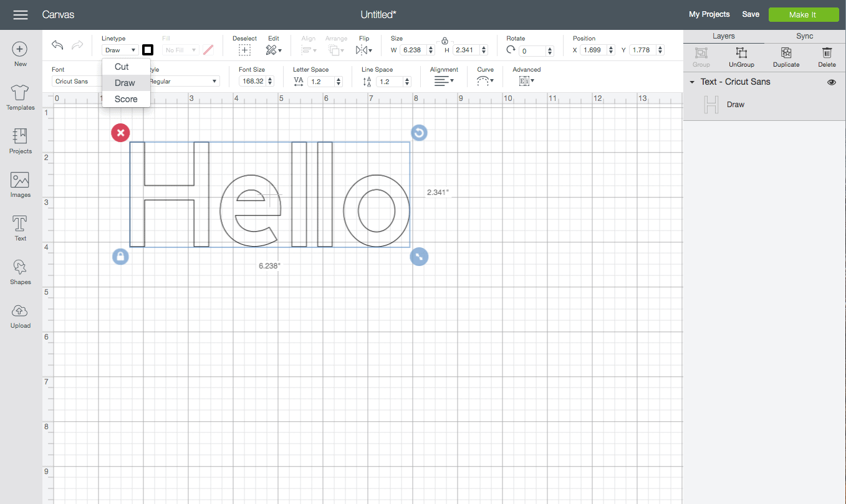This screenshot has height=504, width=846.
Task: Toggle the size aspect ratio lock
Action: (445, 41)
